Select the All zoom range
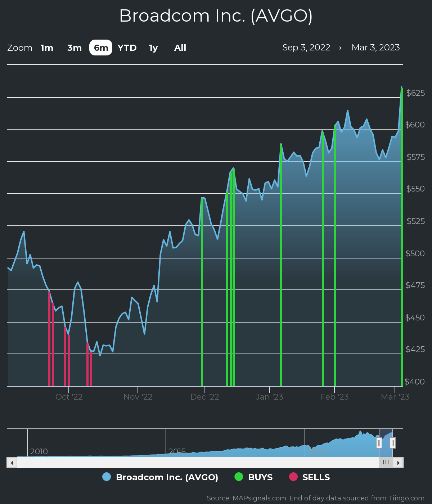 click(x=180, y=48)
